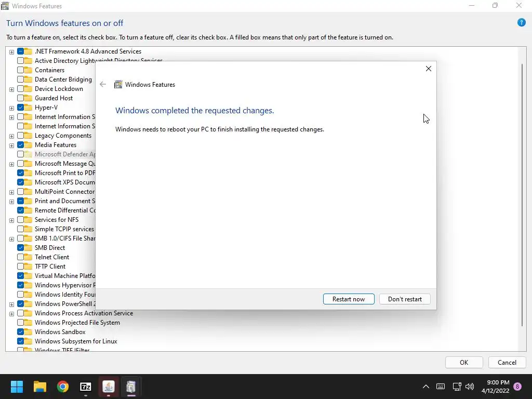This screenshot has width=532, height=399.
Task: Open the volume control in tray
Action: pyautogui.click(x=470, y=387)
